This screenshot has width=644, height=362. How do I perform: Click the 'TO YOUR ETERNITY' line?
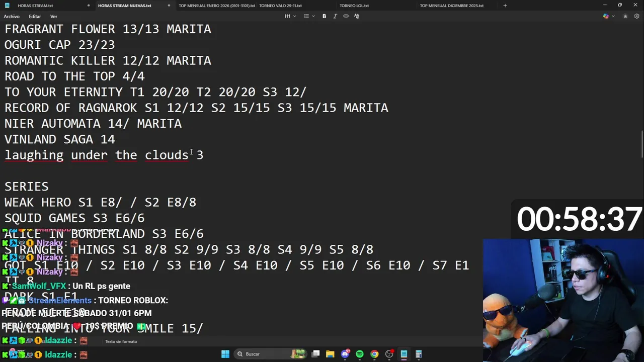155,92
